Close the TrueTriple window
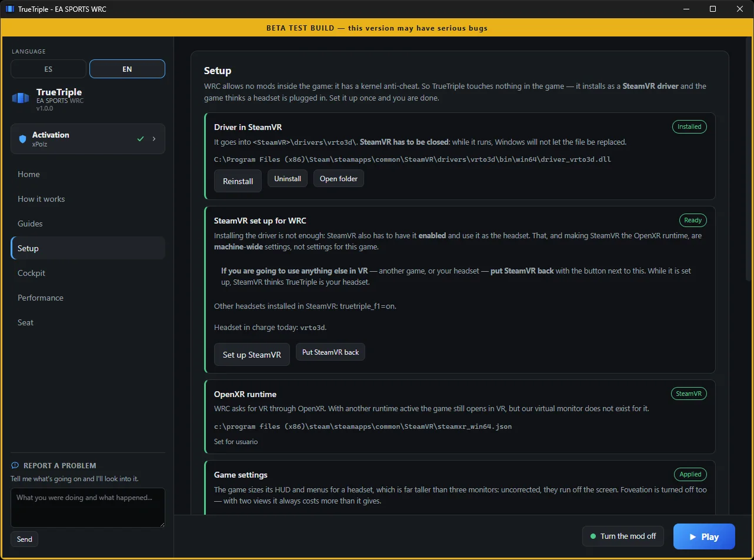754x560 pixels. (740, 9)
